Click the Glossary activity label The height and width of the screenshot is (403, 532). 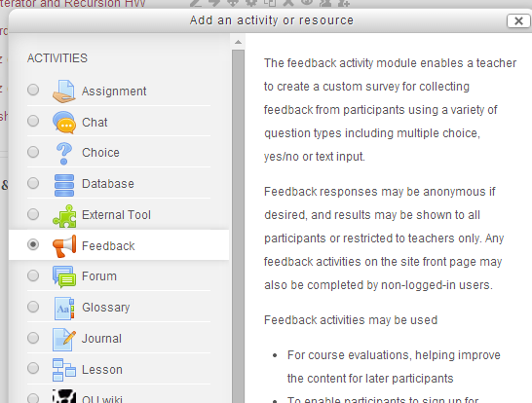[x=106, y=308]
